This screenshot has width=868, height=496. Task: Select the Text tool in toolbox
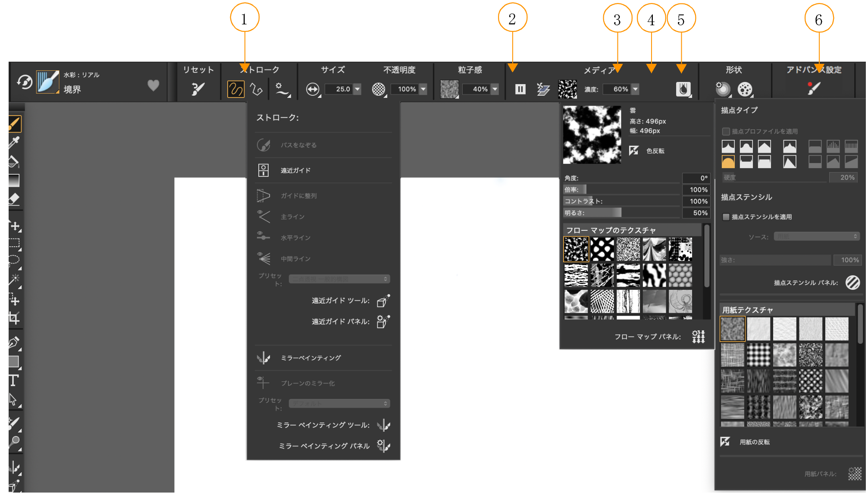(x=14, y=380)
